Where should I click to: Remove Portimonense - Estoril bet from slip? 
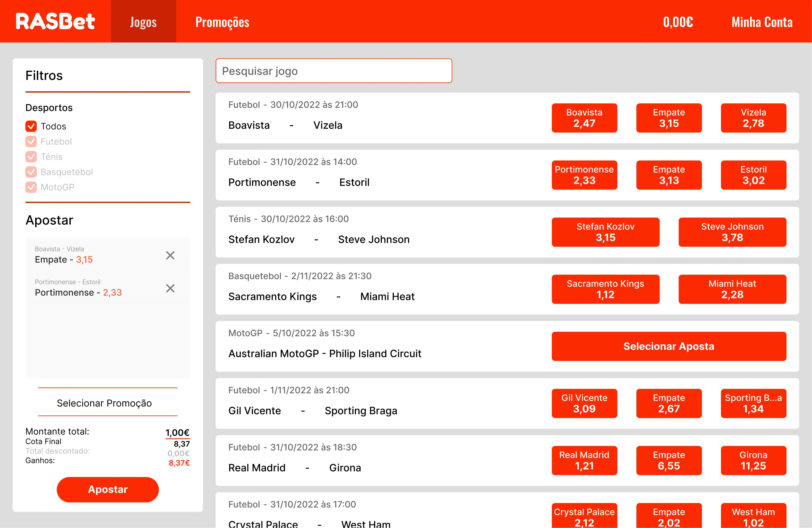tap(170, 288)
